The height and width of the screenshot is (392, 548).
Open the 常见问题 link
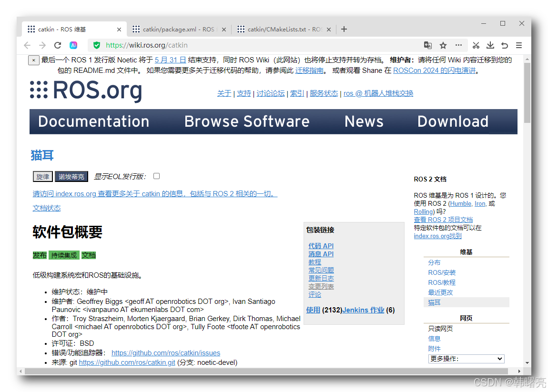[x=321, y=270]
